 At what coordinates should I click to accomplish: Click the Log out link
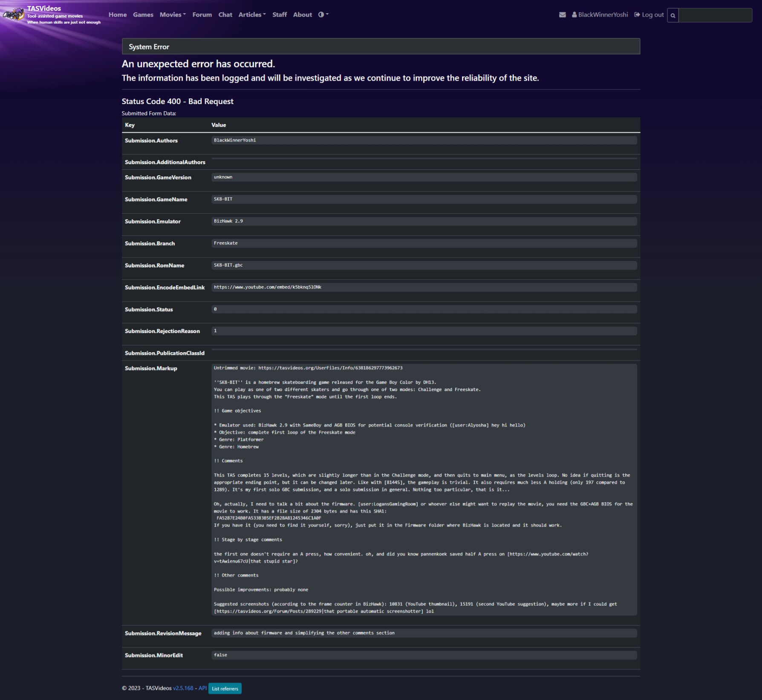pyautogui.click(x=649, y=15)
